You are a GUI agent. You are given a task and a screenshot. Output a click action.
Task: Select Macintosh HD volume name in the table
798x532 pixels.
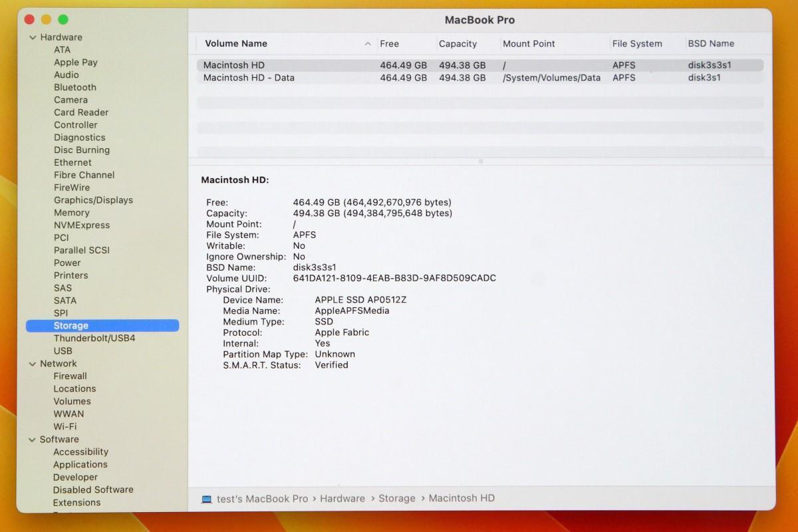click(x=234, y=65)
